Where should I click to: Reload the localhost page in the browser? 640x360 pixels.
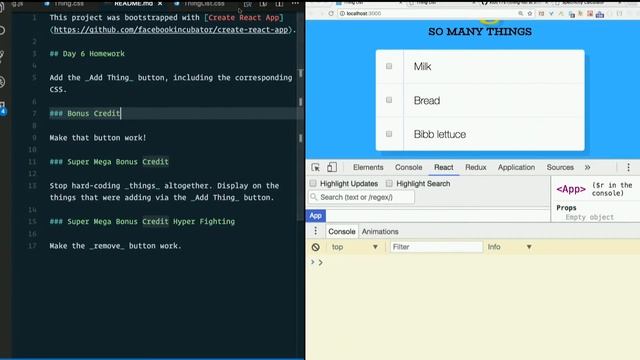[331, 13]
